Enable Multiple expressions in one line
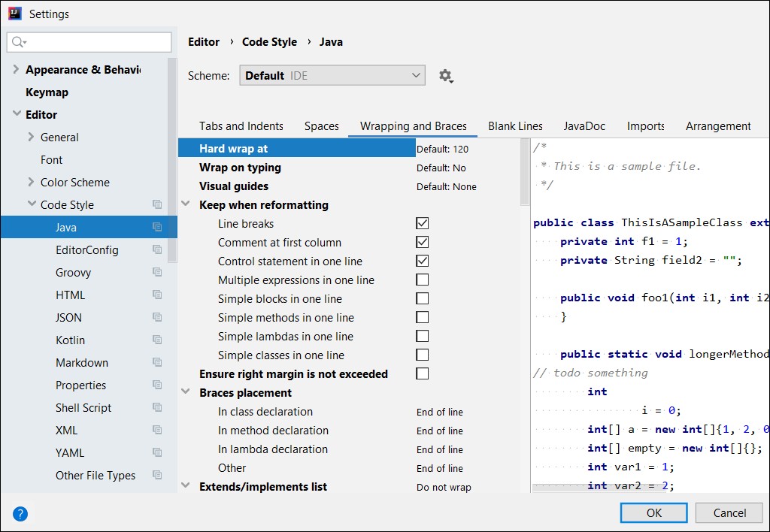The image size is (770, 532). click(x=423, y=280)
